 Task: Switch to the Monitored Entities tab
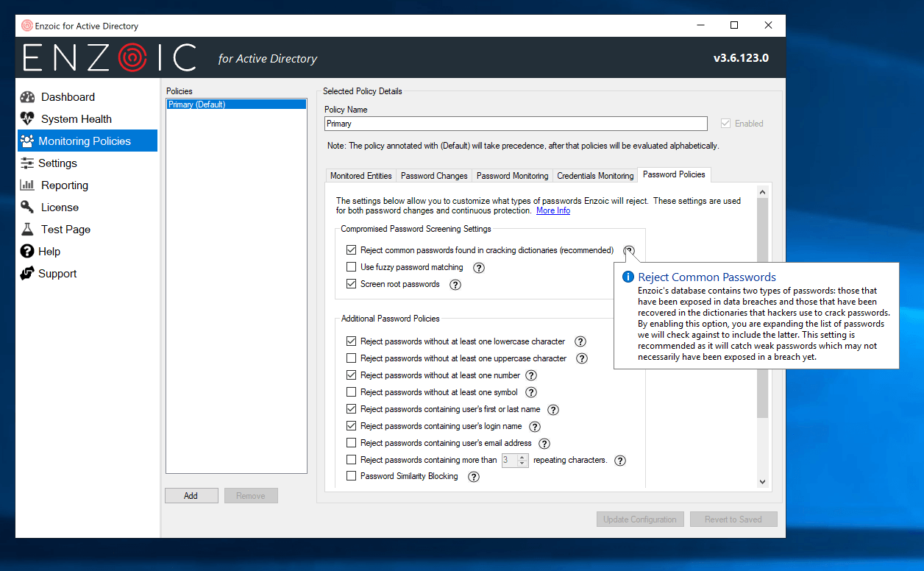(360, 176)
